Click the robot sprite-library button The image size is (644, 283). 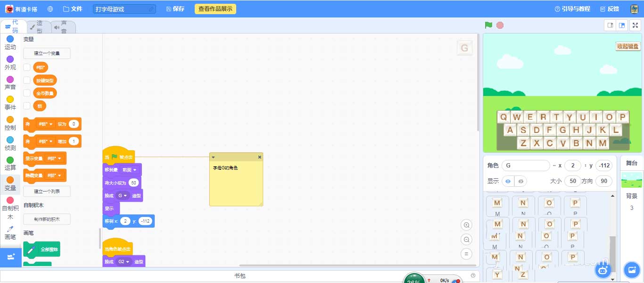[602, 269]
